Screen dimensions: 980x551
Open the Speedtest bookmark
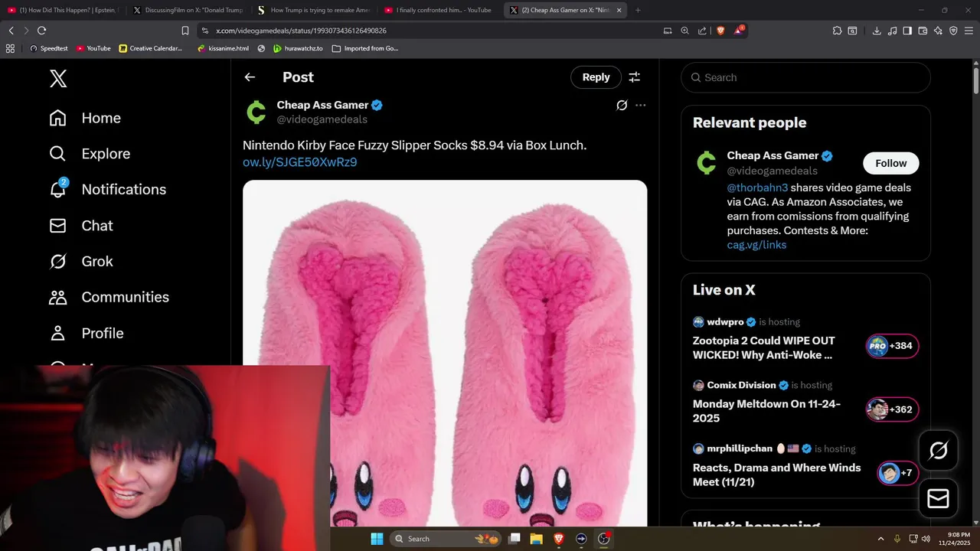tap(48, 48)
